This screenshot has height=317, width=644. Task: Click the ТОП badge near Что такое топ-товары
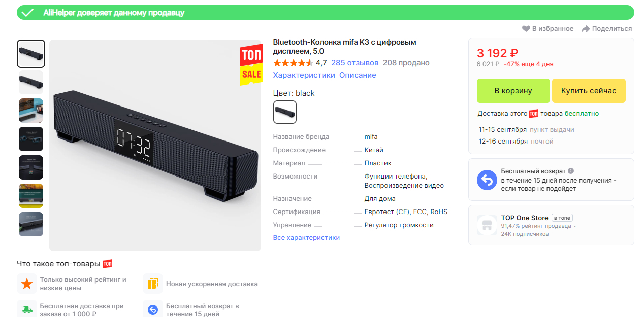click(x=108, y=264)
